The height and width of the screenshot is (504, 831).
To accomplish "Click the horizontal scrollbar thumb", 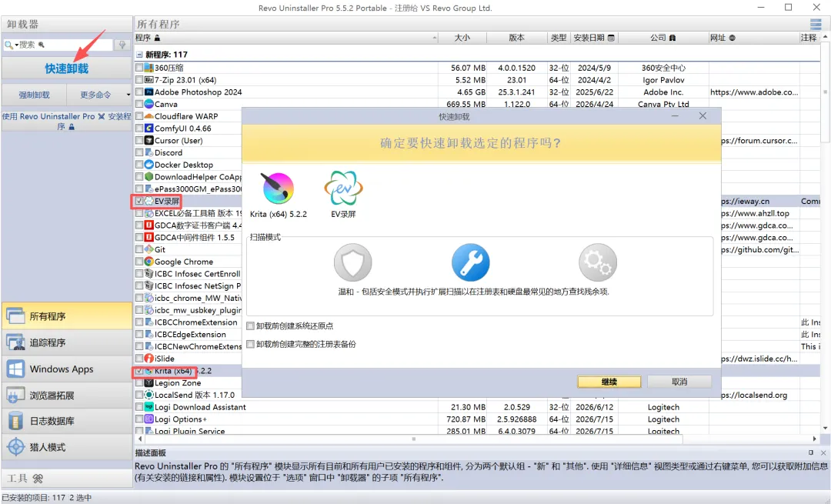I will point(413,439).
